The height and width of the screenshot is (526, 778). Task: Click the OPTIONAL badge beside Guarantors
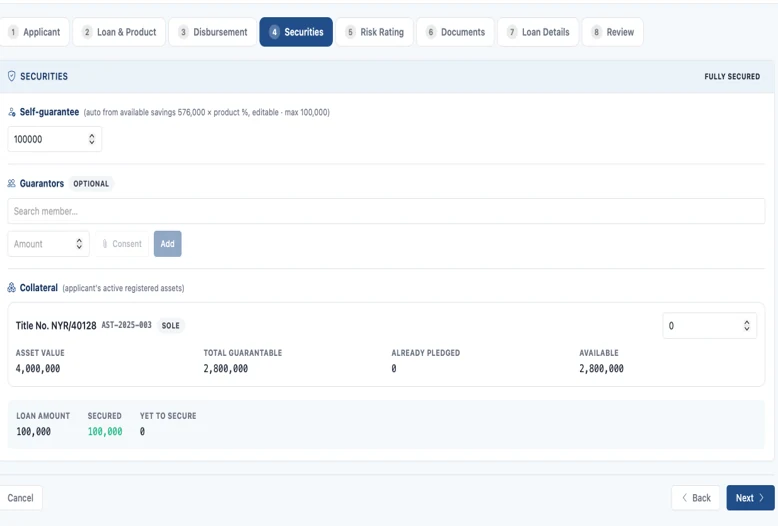coord(91,184)
